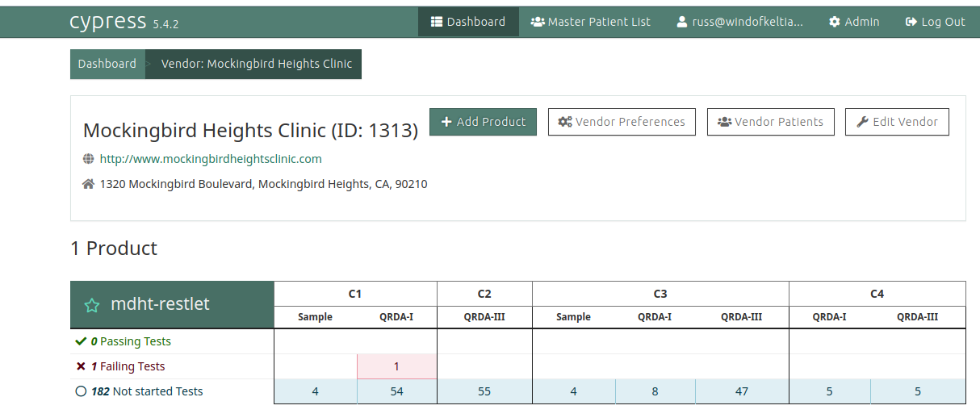
Task: Click the QRDA-III subheader under C2
Action: (484, 317)
